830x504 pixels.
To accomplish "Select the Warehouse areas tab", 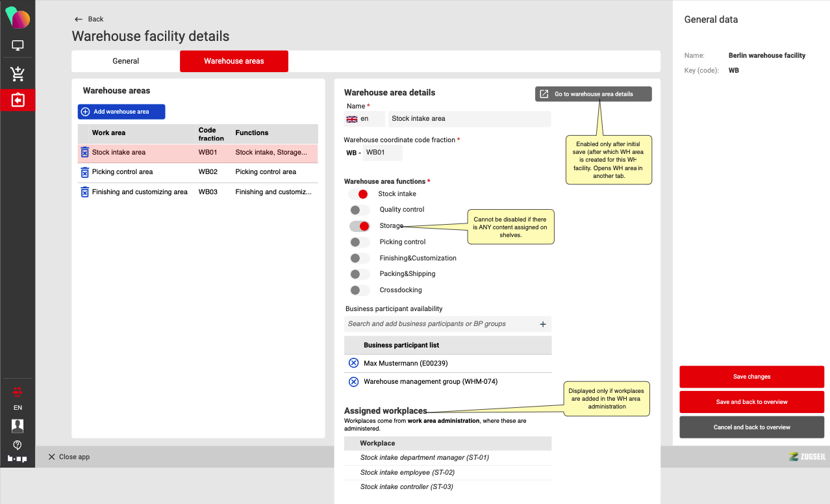I will [234, 61].
